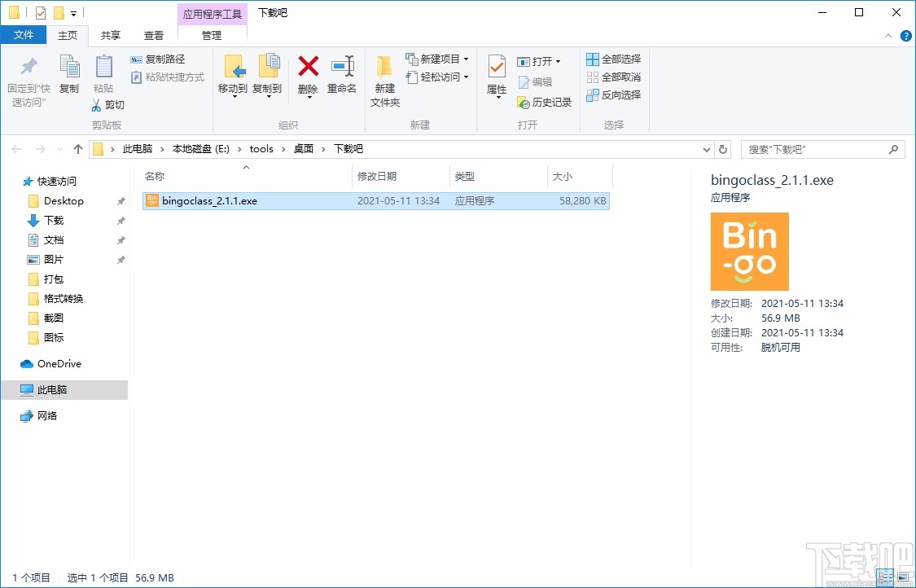The height and width of the screenshot is (588, 916).
Task: Open the 文件 (File) menu
Action: pyautogui.click(x=24, y=35)
